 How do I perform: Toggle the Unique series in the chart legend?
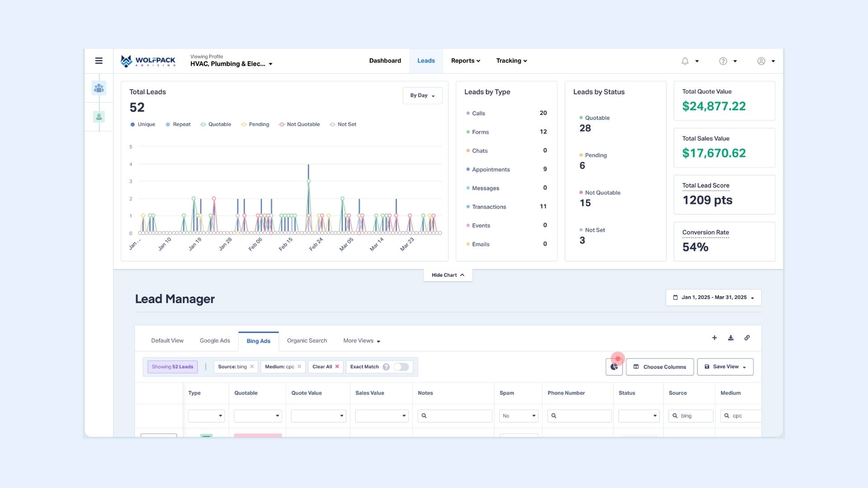pyautogui.click(x=142, y=124)
